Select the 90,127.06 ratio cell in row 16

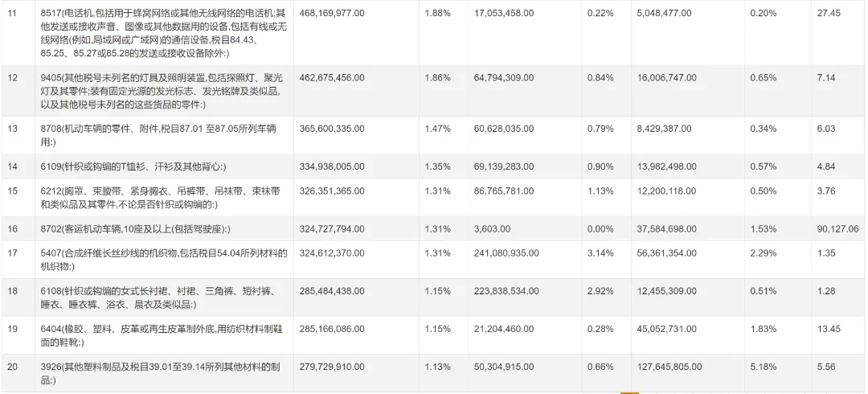(837, 228)
